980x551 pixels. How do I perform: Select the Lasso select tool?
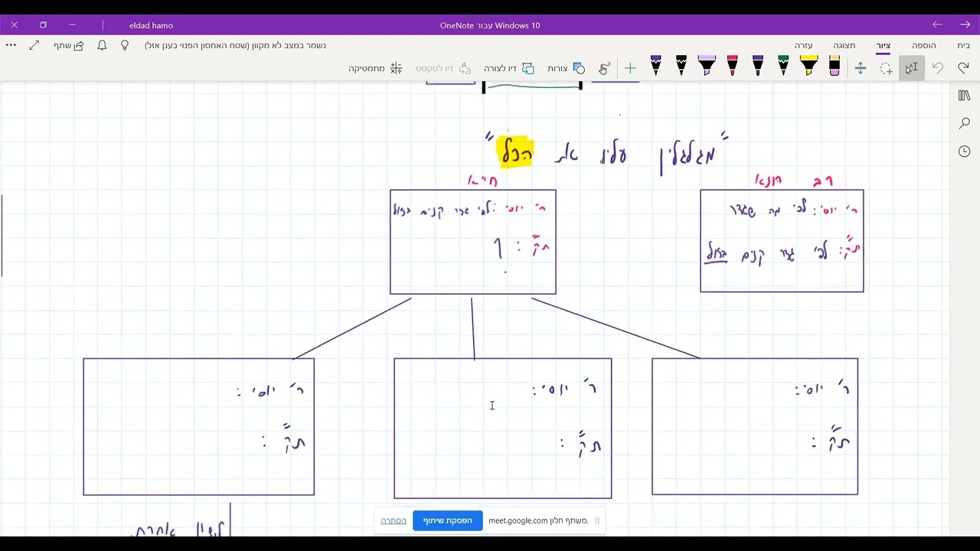886,68
